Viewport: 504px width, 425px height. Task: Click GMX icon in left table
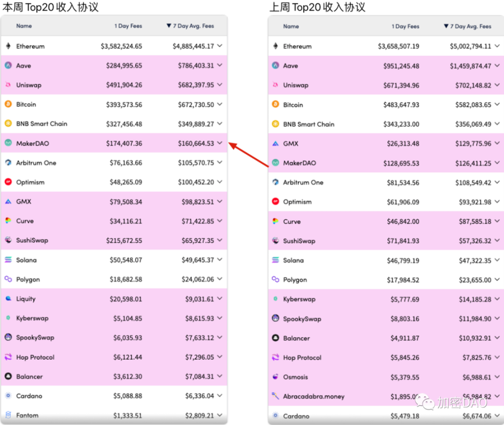(8, 201)
